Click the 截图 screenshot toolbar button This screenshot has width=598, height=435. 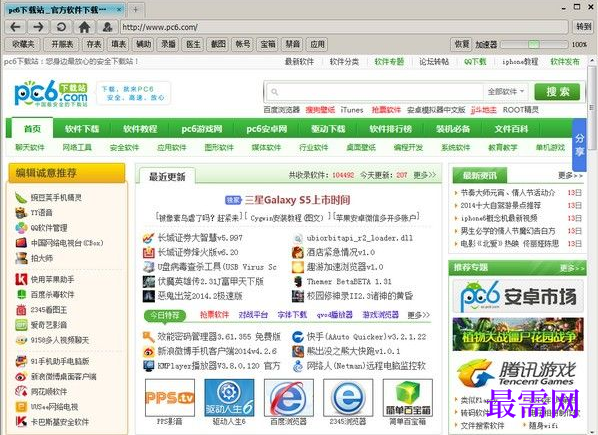(x=218, y=44)
